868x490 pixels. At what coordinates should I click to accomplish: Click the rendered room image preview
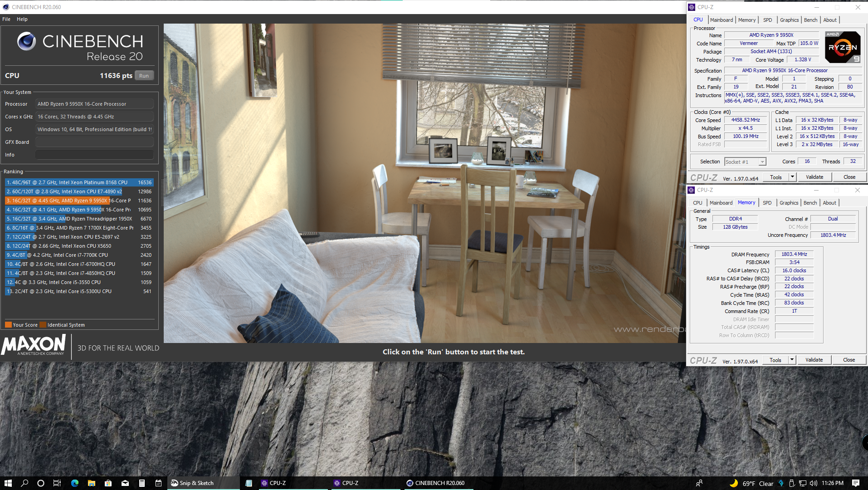coord(424,183)
